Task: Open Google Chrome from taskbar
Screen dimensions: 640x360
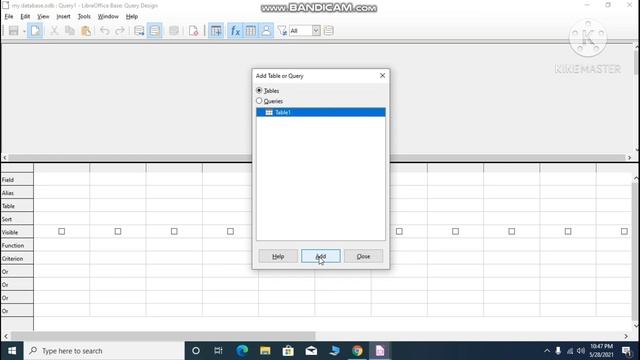Action: click(x=357, y=351)
